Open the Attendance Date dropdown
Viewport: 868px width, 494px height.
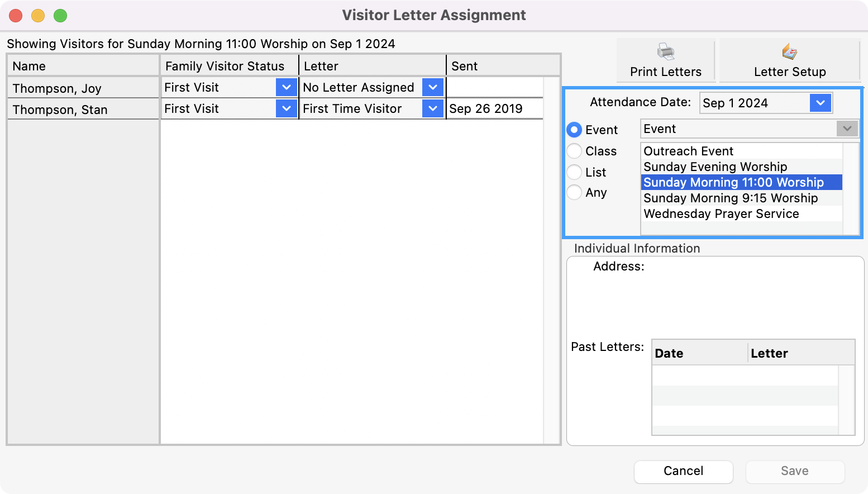tap(820, 103)
